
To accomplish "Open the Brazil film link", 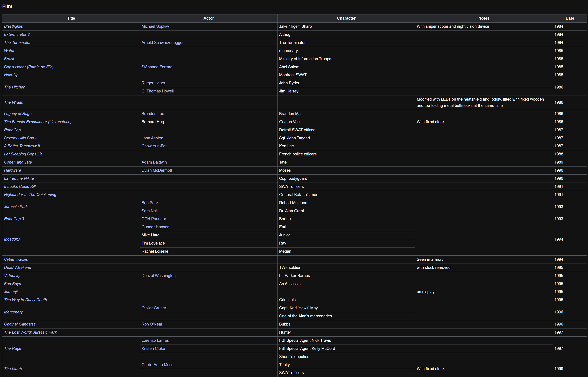I will [9, 59].
